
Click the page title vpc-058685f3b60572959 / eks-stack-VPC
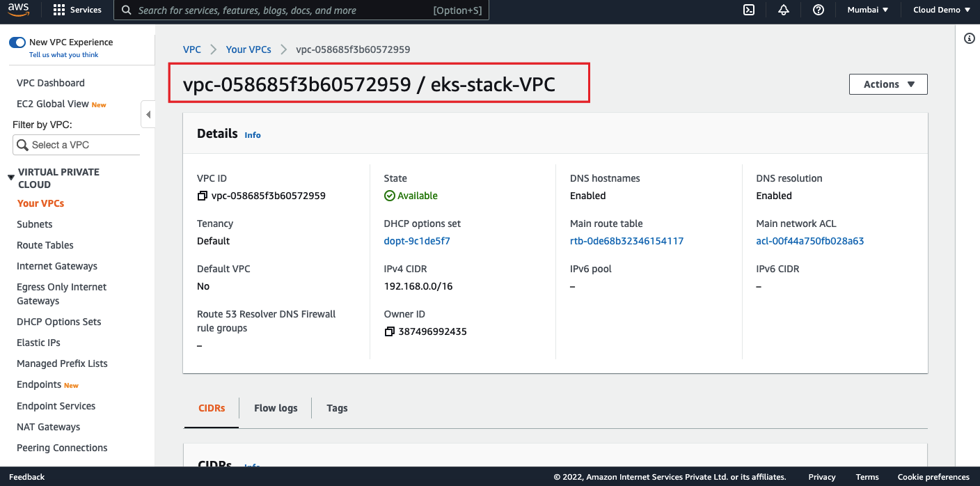click(x=369, y=84)
